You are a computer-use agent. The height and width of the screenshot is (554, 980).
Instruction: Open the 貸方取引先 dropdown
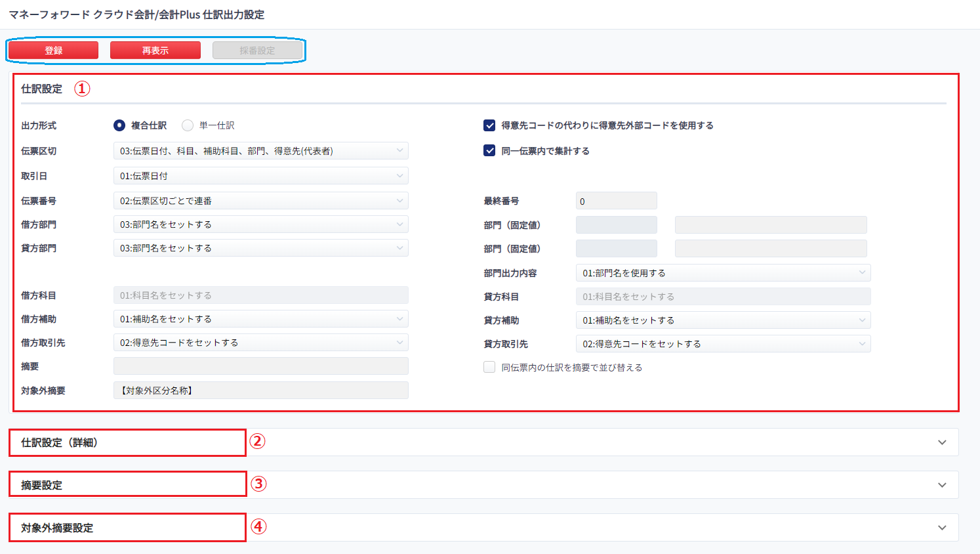pos(724,344)
